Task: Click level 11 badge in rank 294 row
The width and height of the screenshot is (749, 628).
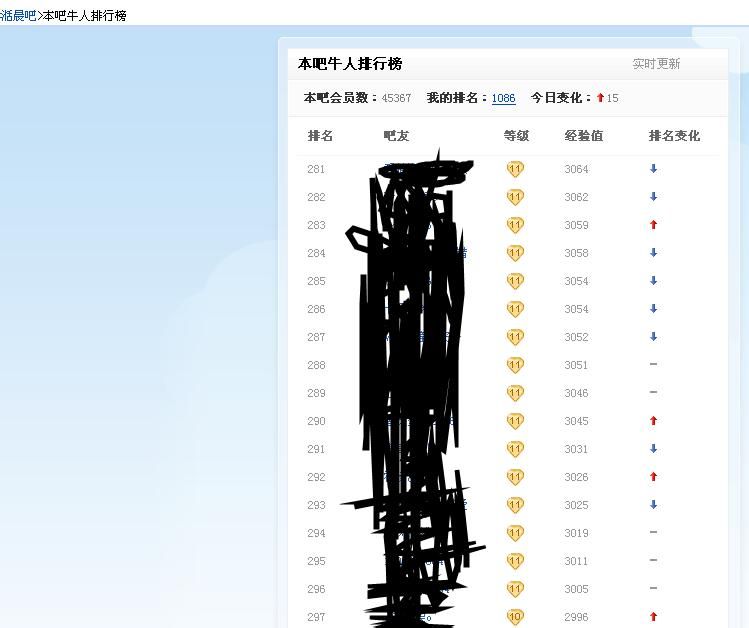Action: coord(515,533)
